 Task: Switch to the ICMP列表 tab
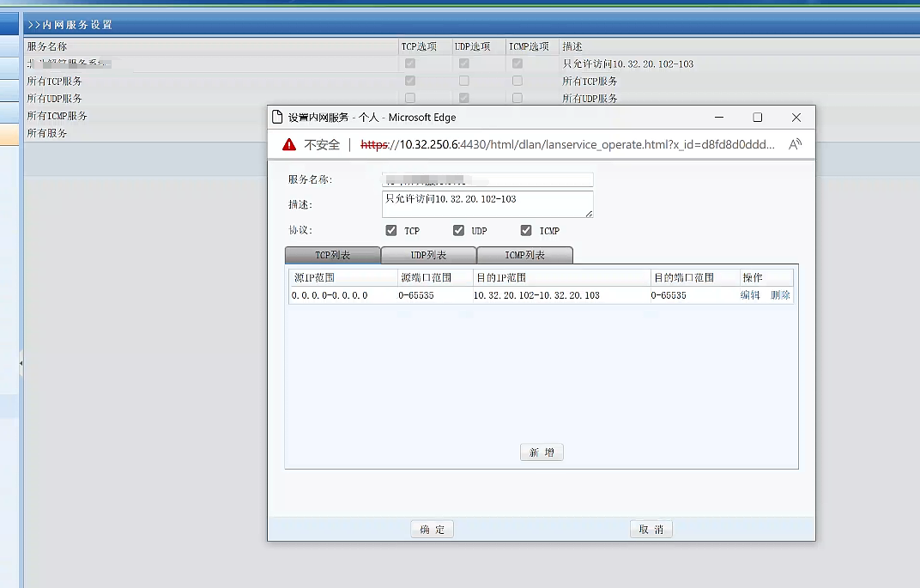[524, 256]
